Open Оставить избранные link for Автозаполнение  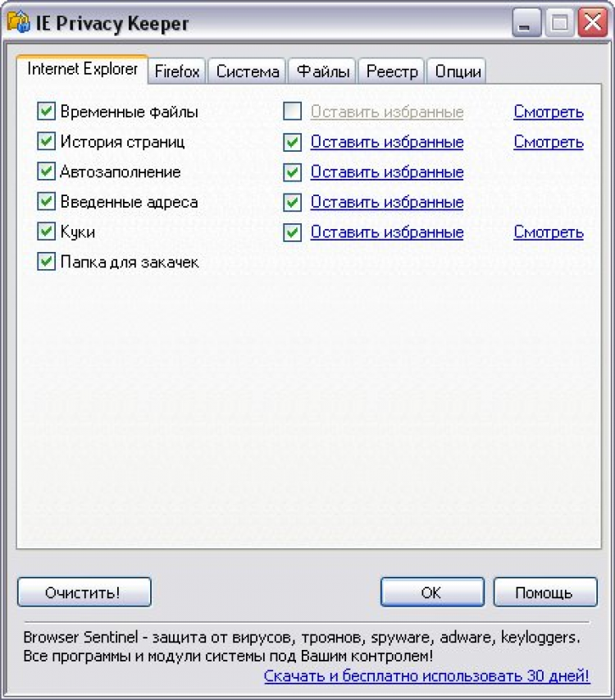tap(387, 172)
